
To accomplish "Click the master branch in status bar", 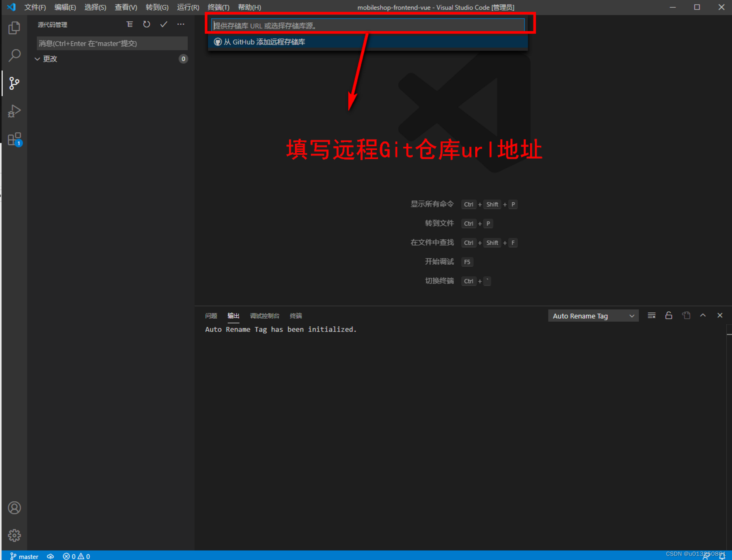I will coord(24,556).
